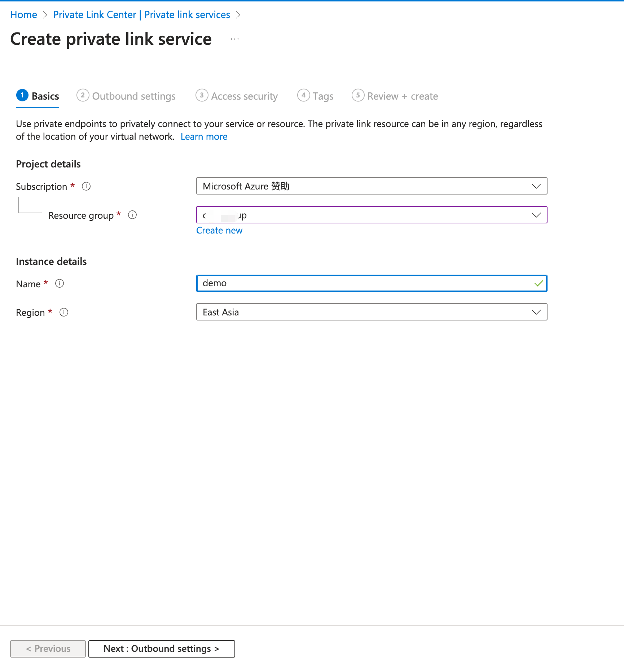Click the Region info icon

point(63,312)
